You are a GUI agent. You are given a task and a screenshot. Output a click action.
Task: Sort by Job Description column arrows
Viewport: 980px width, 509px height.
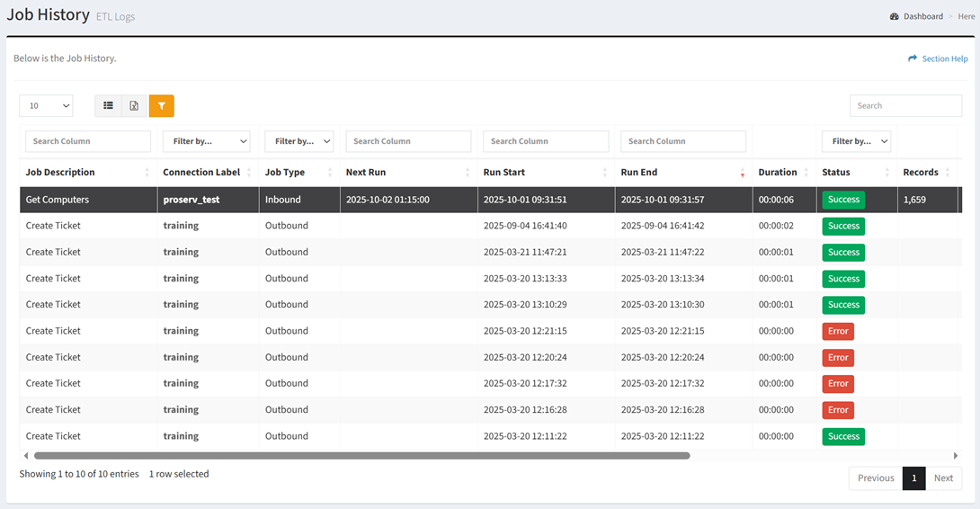147,173
